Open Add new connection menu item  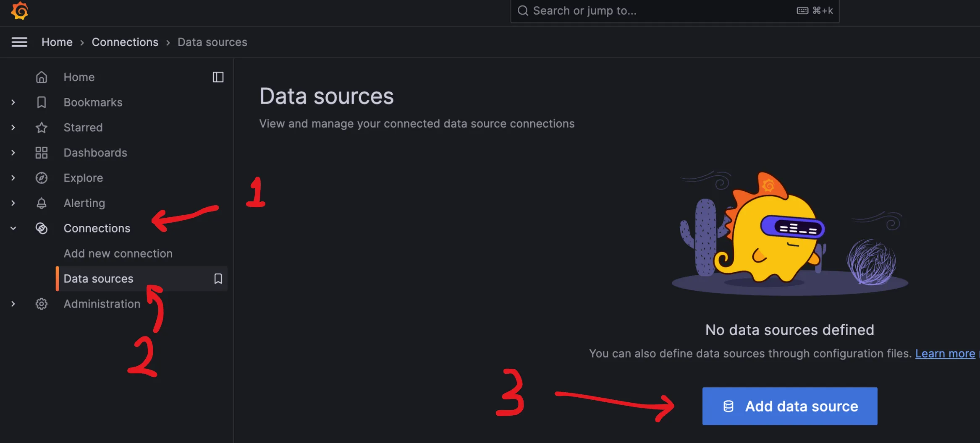tap(118, 253)
